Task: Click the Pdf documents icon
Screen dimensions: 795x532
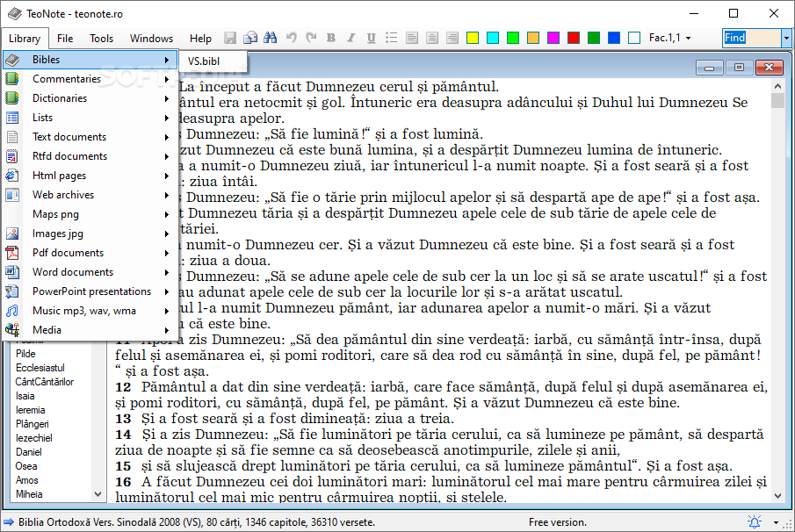Action: tap(12, 253)
